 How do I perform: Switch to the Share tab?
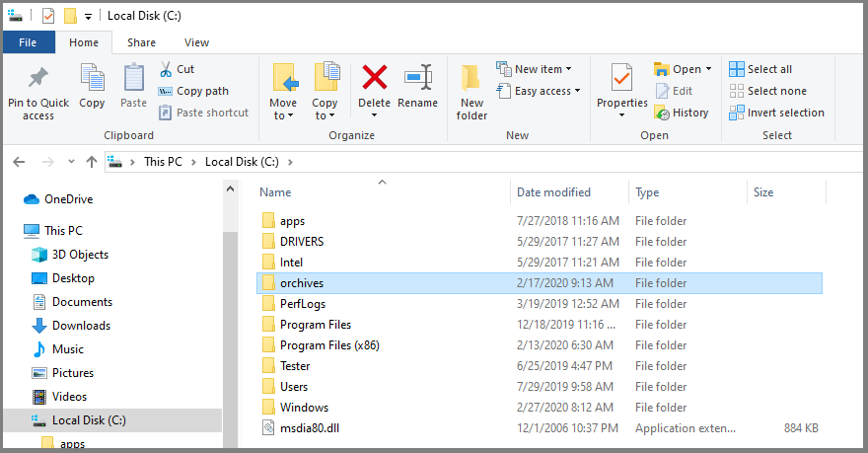pyautogui.click(x=141, y=42)
